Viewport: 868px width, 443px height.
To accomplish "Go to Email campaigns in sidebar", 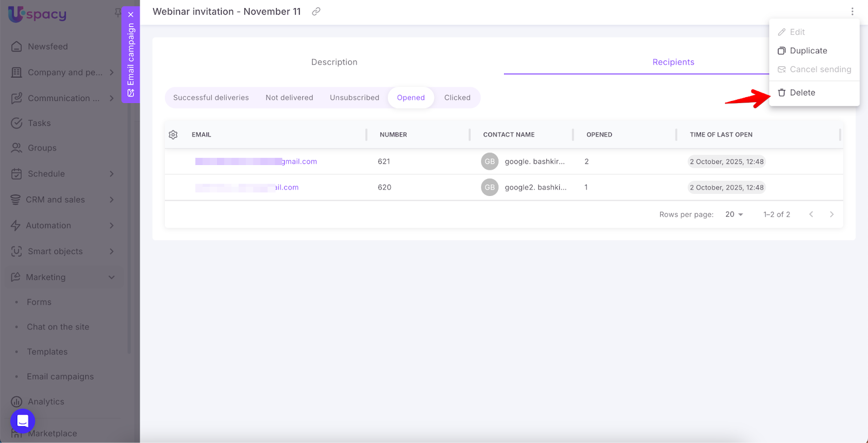I will tap(60, 377).
